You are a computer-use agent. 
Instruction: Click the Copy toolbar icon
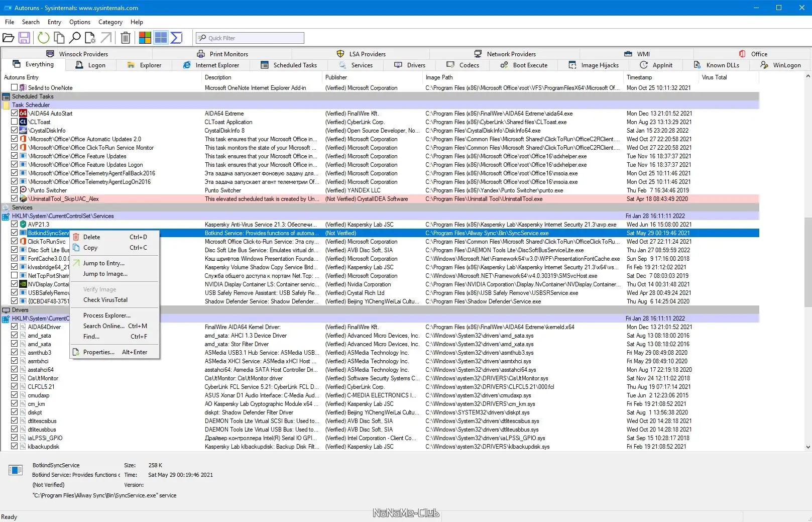59,38
